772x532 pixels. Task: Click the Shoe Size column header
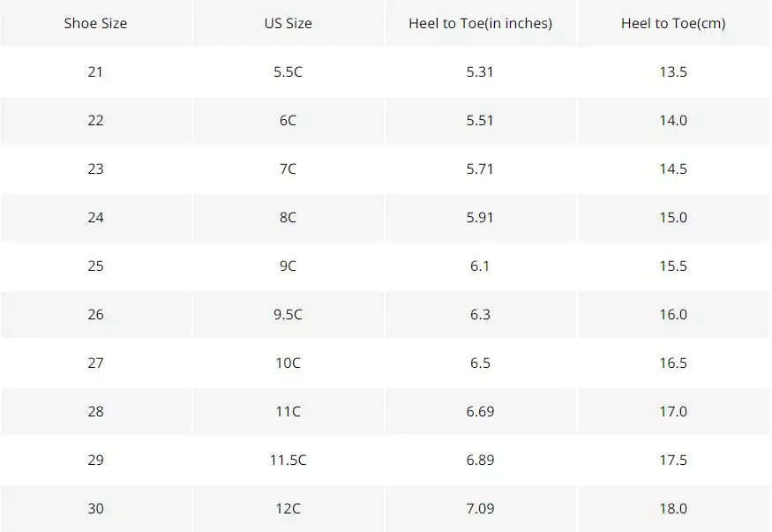95,23
